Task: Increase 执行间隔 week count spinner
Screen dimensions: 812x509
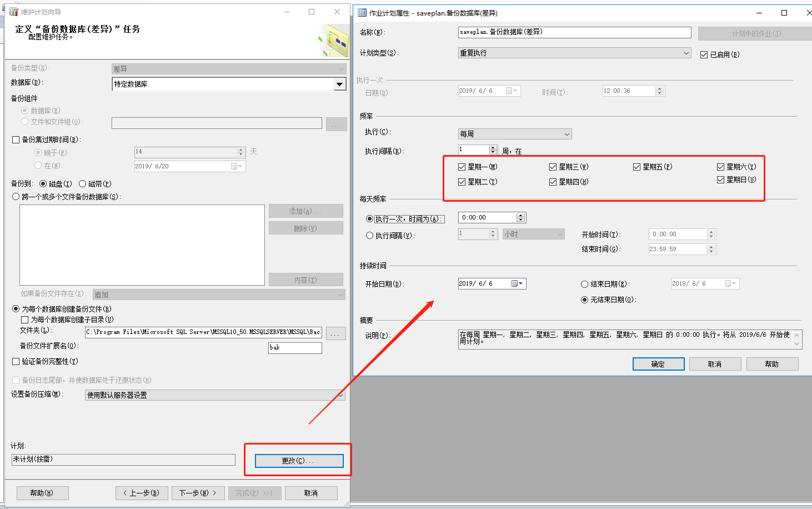Action: pyautogui.click(x=493, y=148)
